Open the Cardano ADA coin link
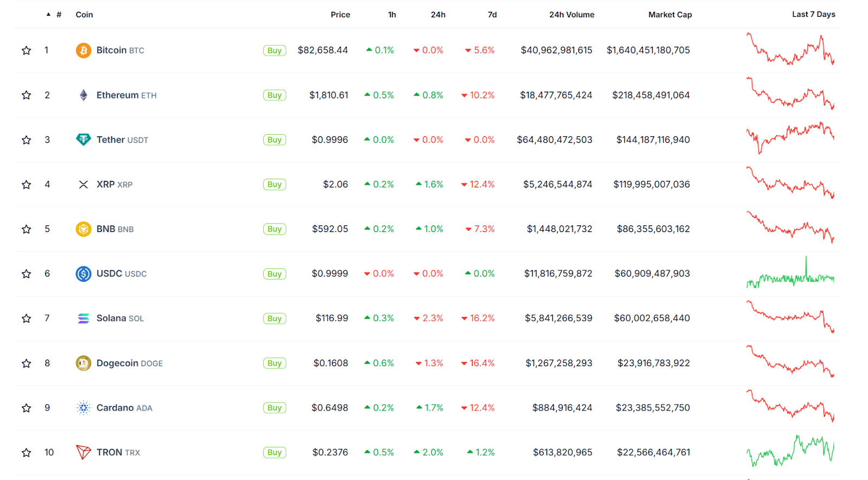 [124, 408]
